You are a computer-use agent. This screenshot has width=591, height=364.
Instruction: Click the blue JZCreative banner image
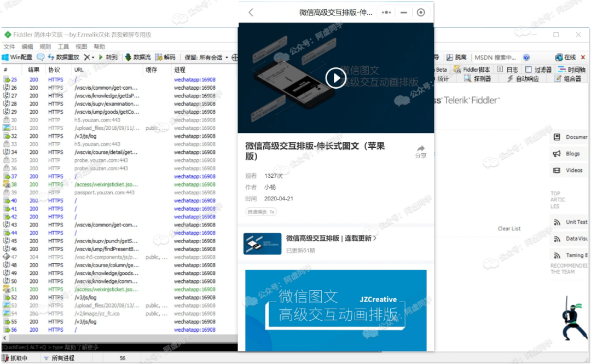(336, 310)
